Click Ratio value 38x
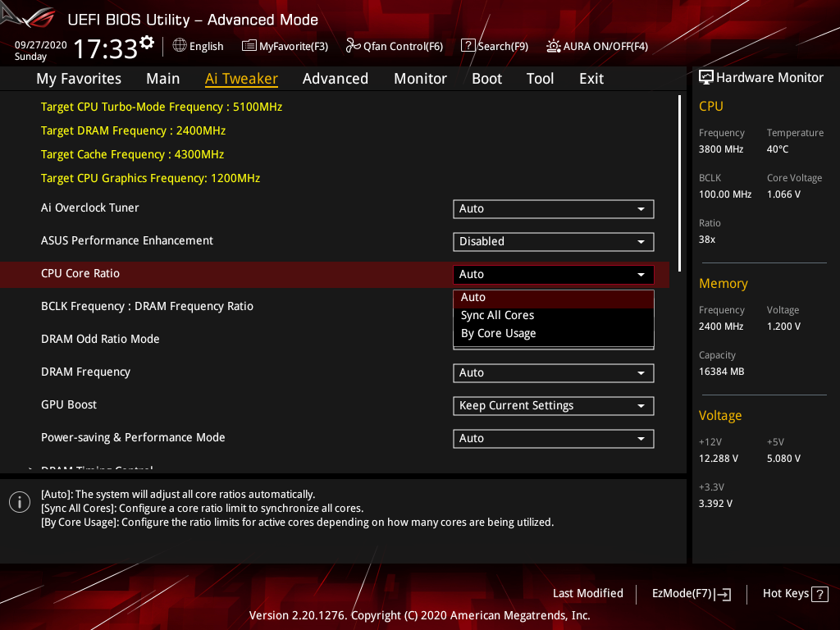 tap(707, 239)
